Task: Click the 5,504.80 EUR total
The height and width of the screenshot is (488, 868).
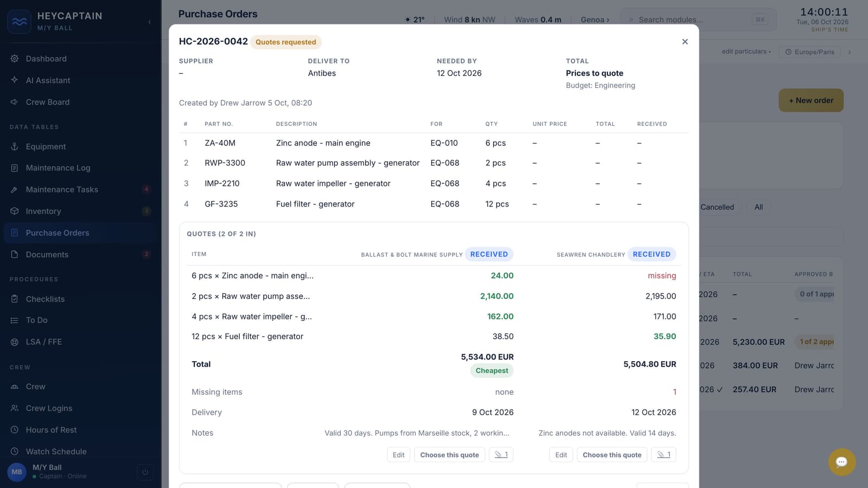Action: [x=649, y=364]
